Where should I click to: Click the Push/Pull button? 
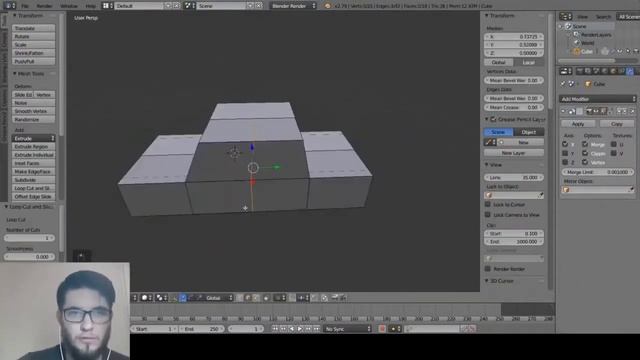pyautogui.click(x=33, y=61)
